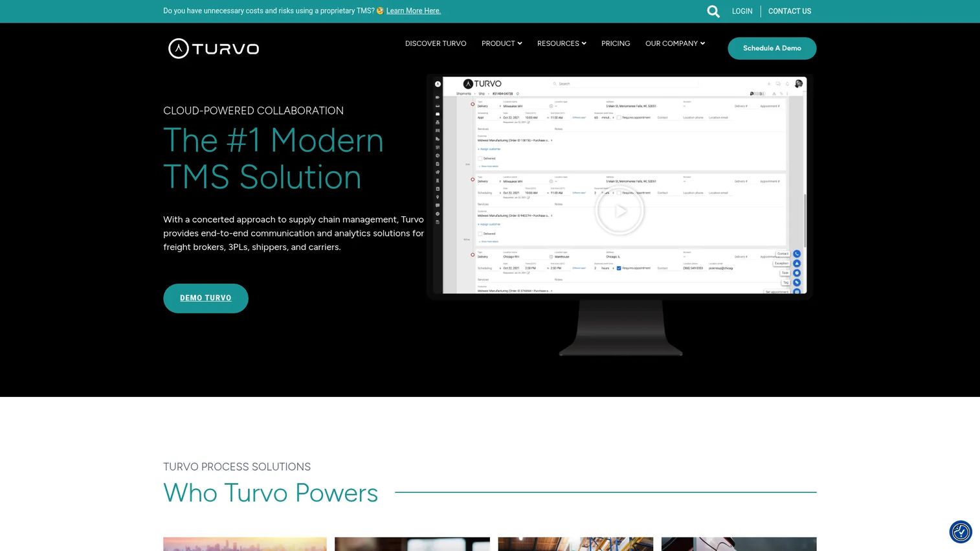Click the "Who Turvo Powers" heading
The height and width of the screenshot is (551, 980).
click(271, 493)
